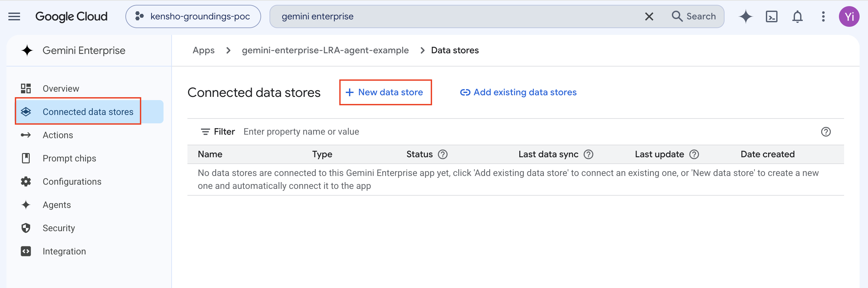Show help tooltip for Last update

pos(694,155)
